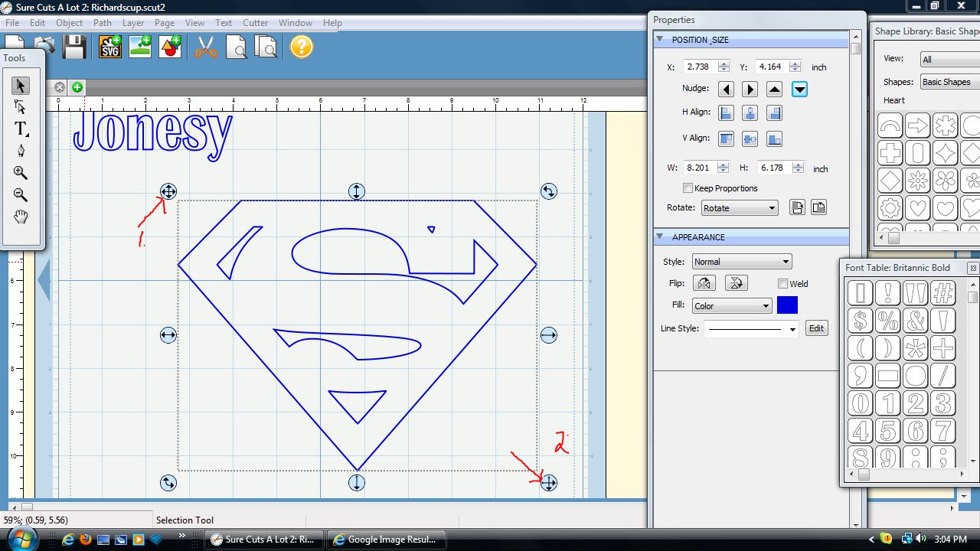
Task: Open the Object menu
Action: pos(69,23)
